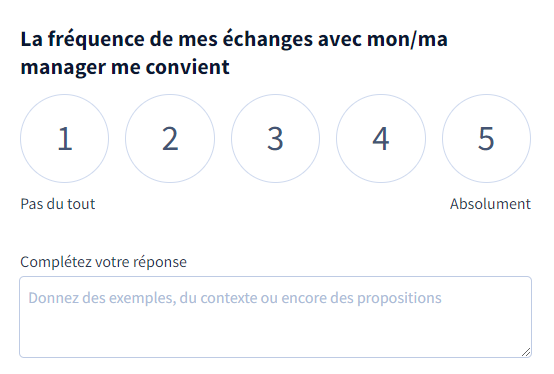This screenshot has width=554, height=374.
Task: Click the word 'fréquence' in the heading
Action: (x=96, y=40)
